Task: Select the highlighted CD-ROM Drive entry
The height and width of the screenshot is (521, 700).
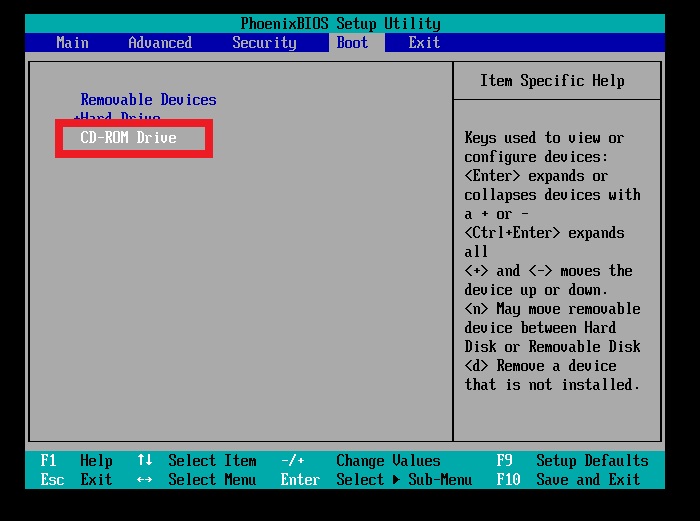Action: pyautogui.click(x=128, y=138)
